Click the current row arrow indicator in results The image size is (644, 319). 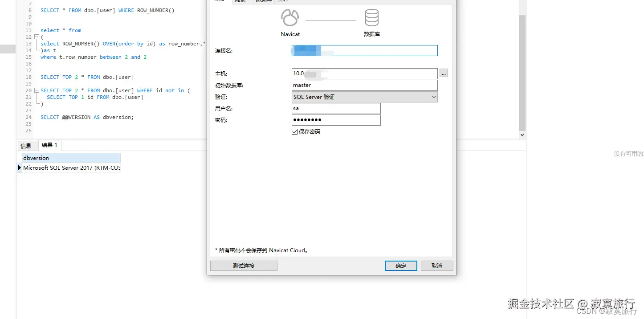click(20, 168)
